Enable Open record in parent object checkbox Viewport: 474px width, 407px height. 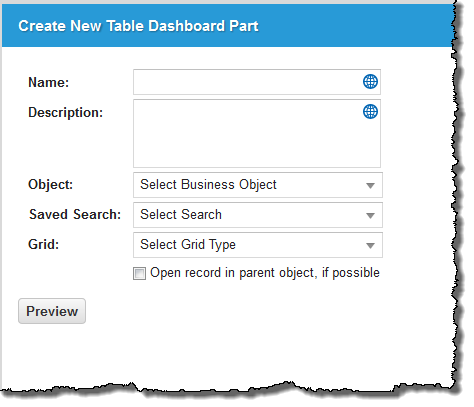[x=139, y=273]
